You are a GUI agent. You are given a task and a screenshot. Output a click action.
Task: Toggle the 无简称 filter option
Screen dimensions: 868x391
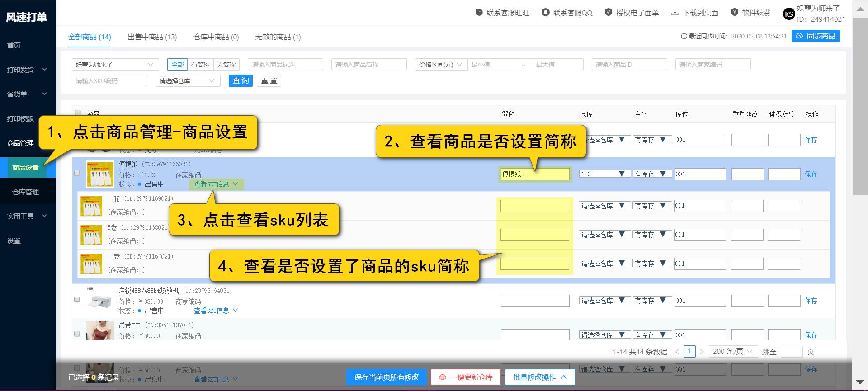click(226, 65)
